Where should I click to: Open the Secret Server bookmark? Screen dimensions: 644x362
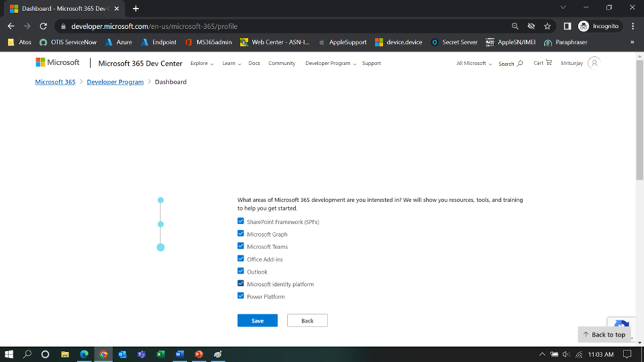click(x=454, y=42)
